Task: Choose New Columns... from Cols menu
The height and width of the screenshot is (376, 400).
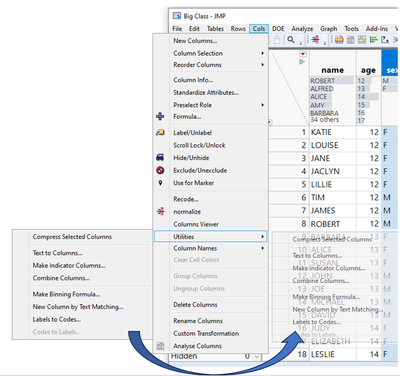Action: pos(195,41)
